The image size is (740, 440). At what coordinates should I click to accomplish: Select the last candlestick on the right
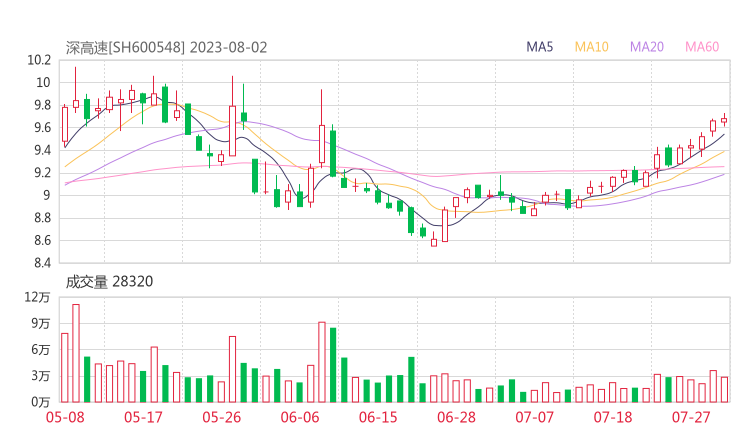pyautogui.click(x=724, y=120)
